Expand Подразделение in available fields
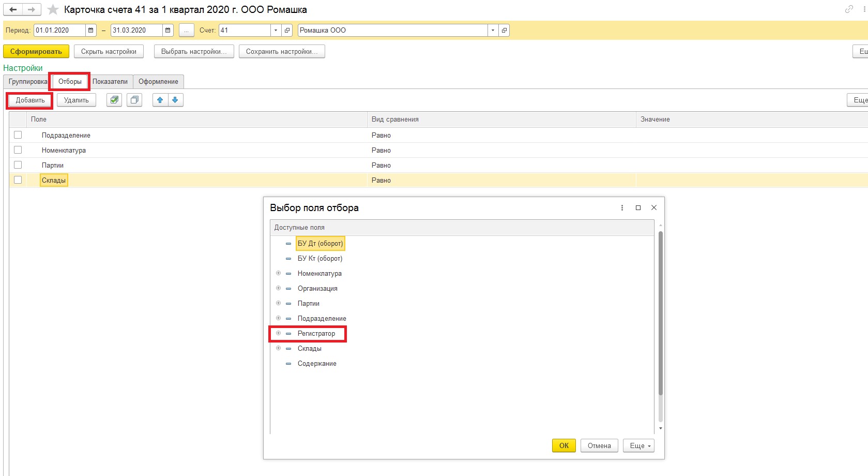 point(278,318)
